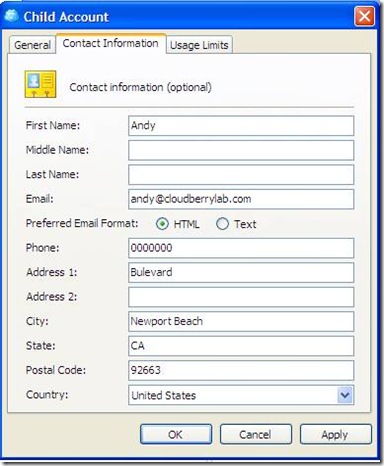Click the contact card icon
This screenshot has width=384, height=466.
[40, 84]
